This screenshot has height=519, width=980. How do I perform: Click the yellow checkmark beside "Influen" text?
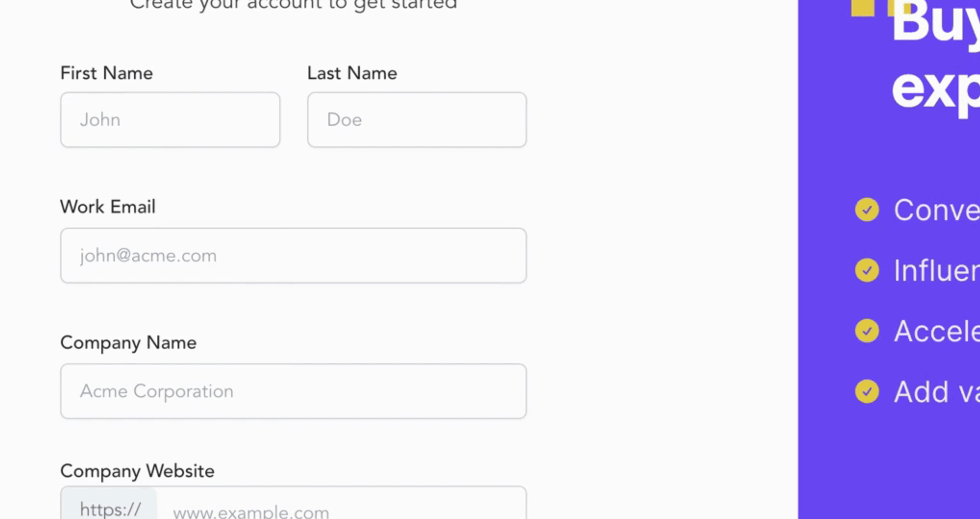(867, 270)
